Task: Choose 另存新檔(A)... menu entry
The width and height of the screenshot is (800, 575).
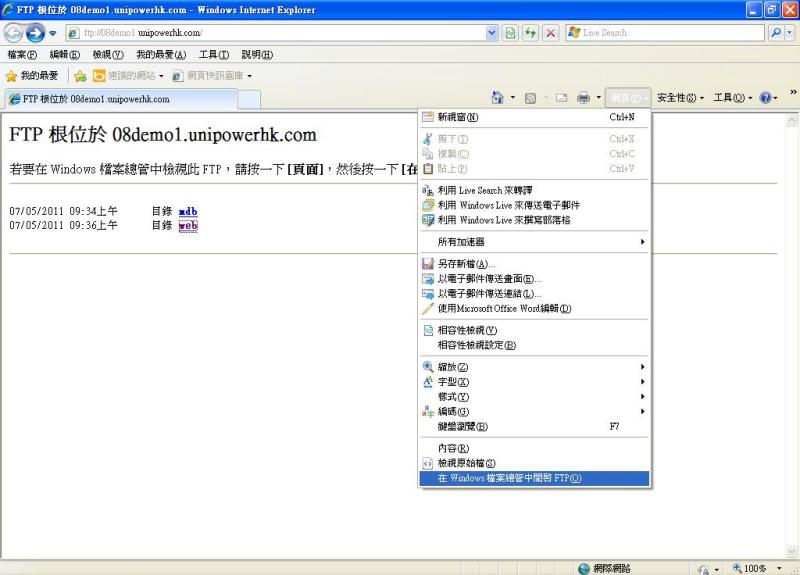Action: [x=534, y=264]
